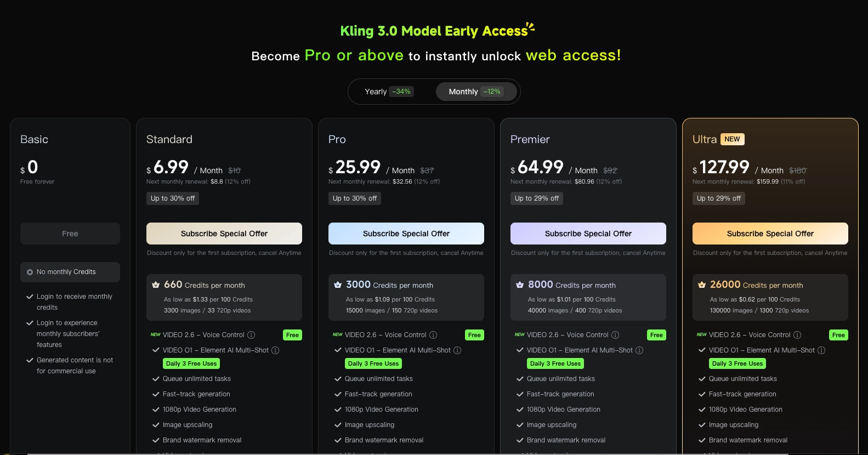Click the gold crown icon beside 26000 Credits
Screen dimensions: 868x455
(702, 285)
